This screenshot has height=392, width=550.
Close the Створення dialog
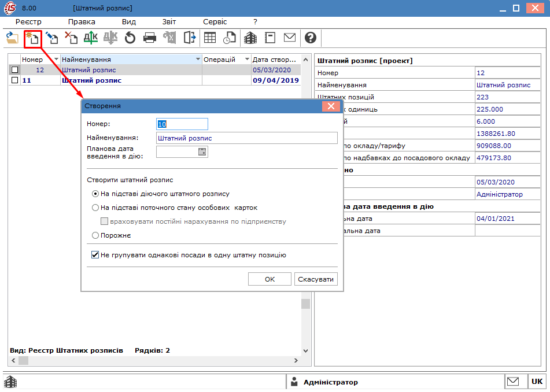331,106
